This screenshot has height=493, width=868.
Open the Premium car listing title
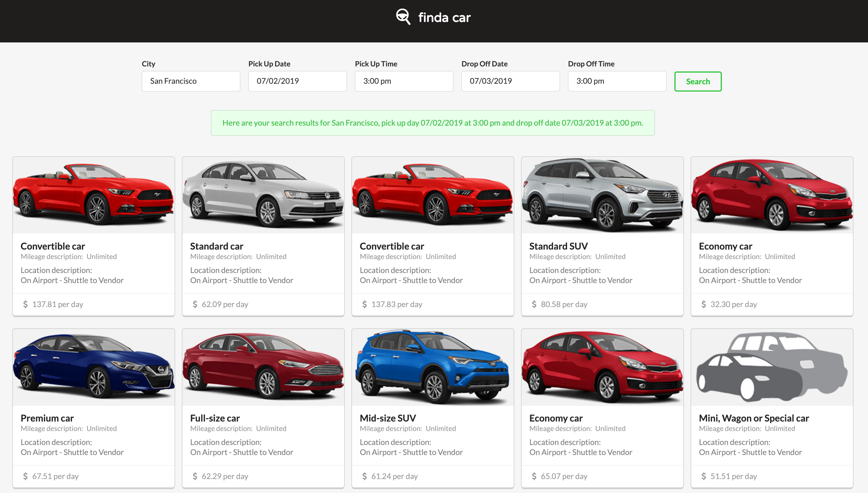click(47, 418)
